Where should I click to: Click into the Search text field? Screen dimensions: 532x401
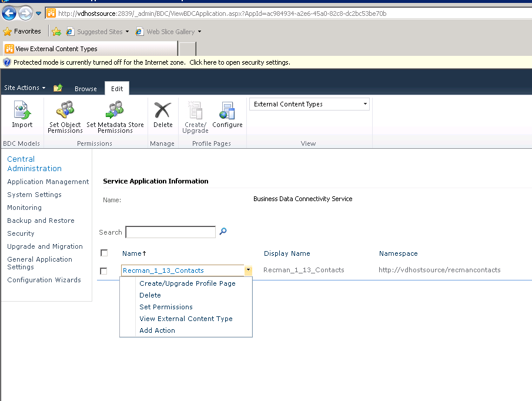click(x=170, y=232)
